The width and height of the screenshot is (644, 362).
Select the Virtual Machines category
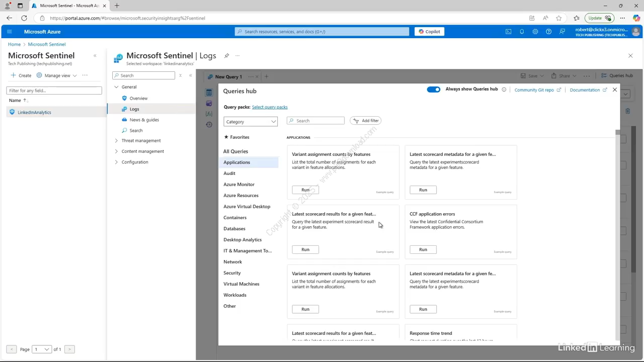pos(242,284)
